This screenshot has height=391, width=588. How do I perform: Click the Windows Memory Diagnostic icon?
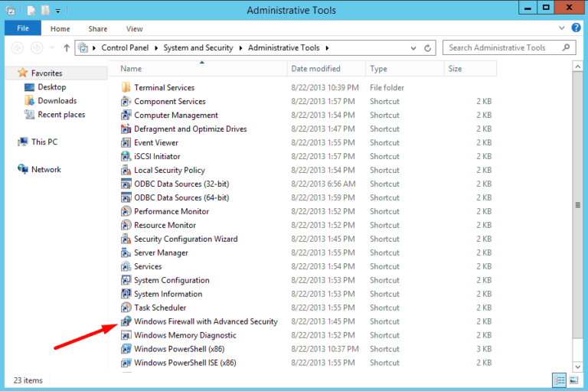pos(126,335)
